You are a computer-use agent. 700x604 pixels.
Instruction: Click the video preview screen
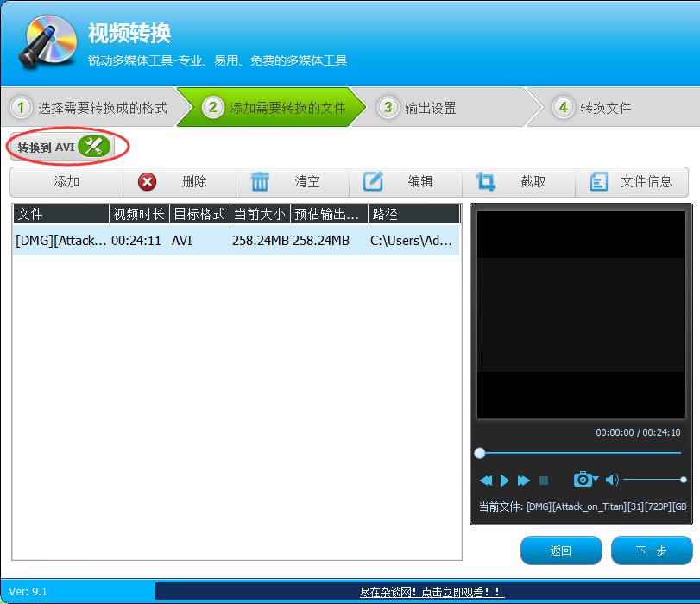[x=581, y=314]
